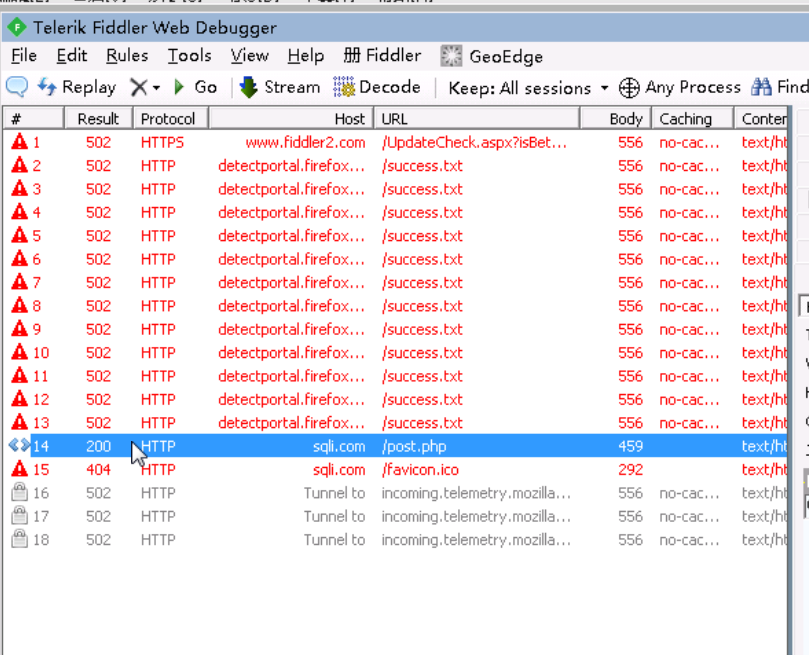Image resolution: width=809 pixels, height=655 pixels.
Task: Sort by the Protocol column header
Action: (x=171, y=119)
